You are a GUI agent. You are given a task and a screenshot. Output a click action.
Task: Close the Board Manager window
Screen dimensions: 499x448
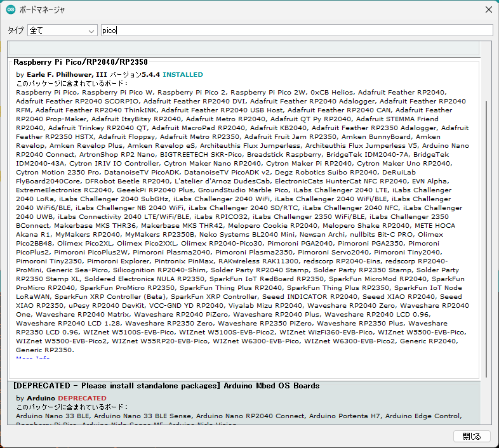pyautogui.click(x=488, y=10)
